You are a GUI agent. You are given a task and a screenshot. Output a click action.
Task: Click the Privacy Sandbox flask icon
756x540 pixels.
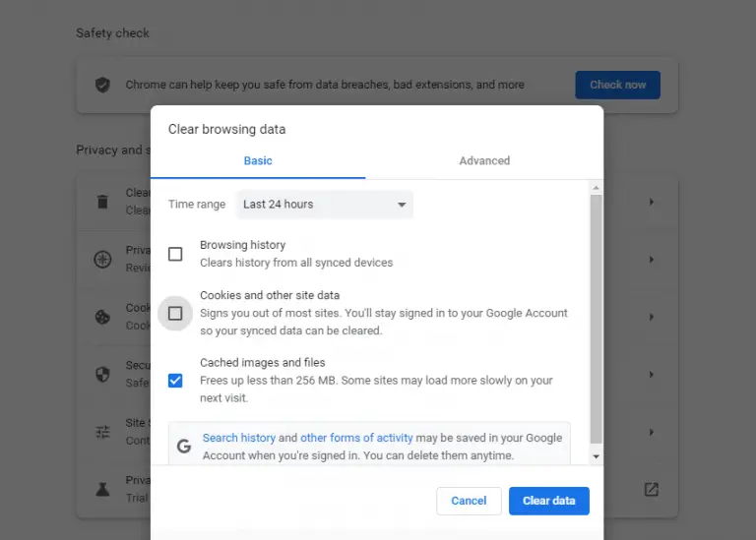(102, 489)
